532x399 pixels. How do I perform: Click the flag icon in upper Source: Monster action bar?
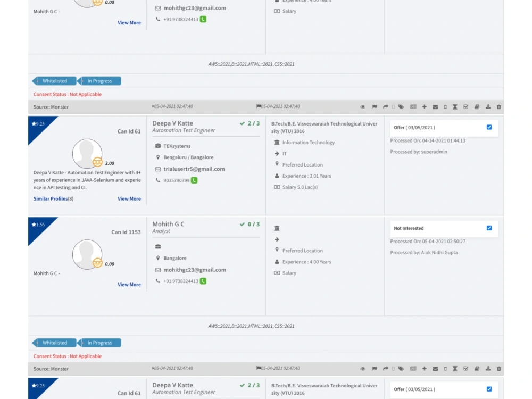click(x=374, y=107)
